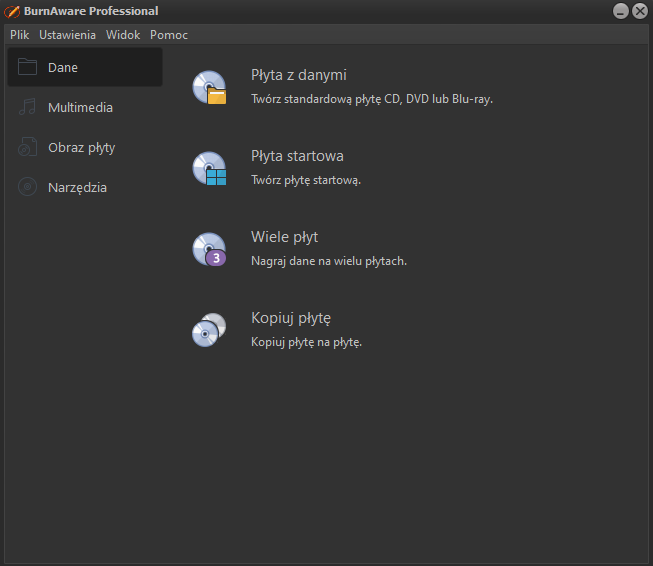The image size is (653, 566).
Task: Click the Obraz płyty file icon
Action: click(x=27, y=147)
